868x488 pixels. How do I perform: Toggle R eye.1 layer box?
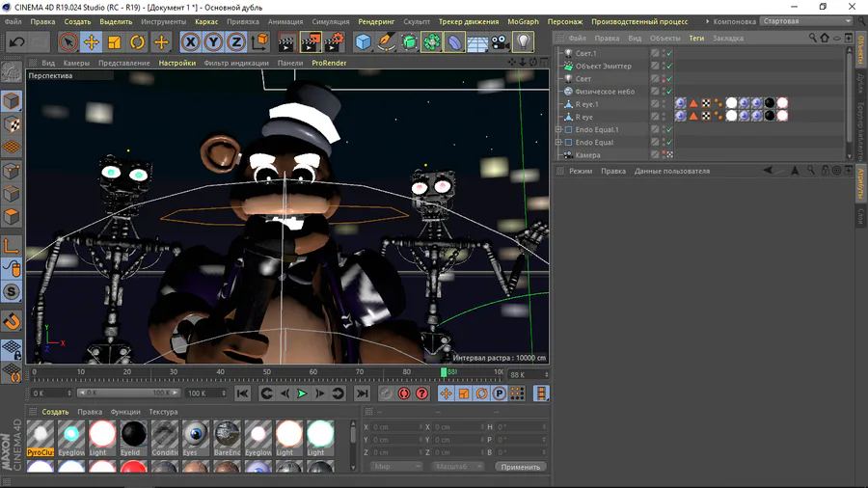point(655,104)
